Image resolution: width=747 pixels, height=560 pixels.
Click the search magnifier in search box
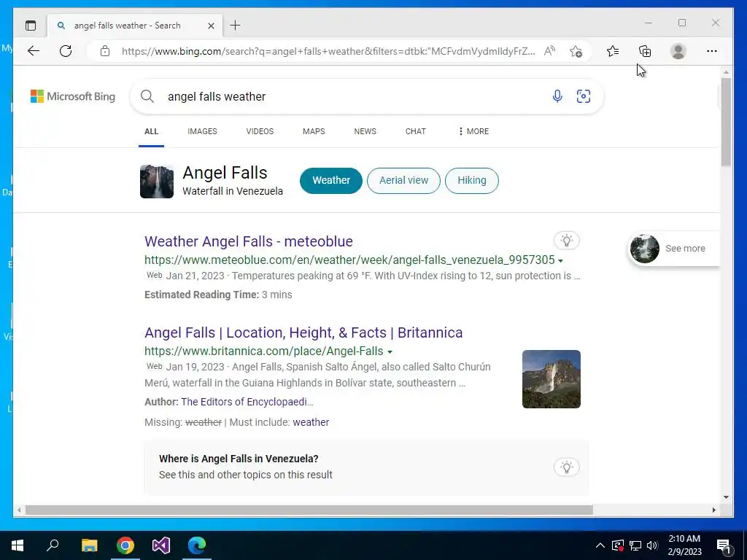tap(147, 97)
